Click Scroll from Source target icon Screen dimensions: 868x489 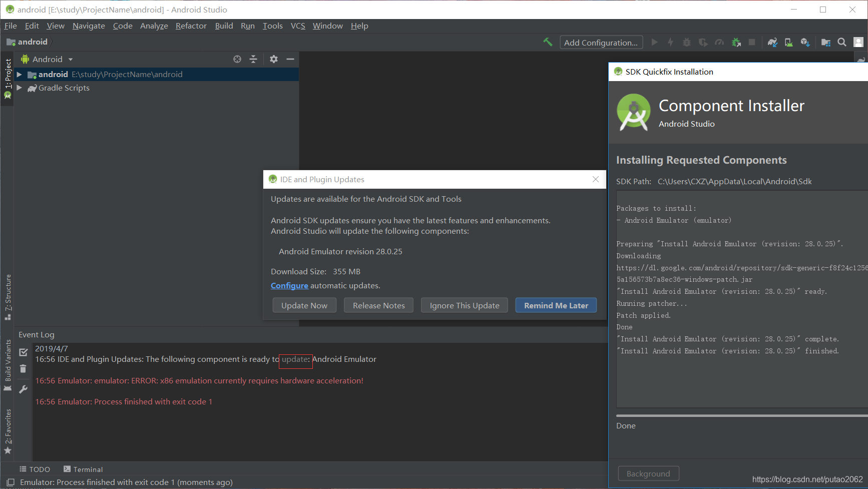237,59
